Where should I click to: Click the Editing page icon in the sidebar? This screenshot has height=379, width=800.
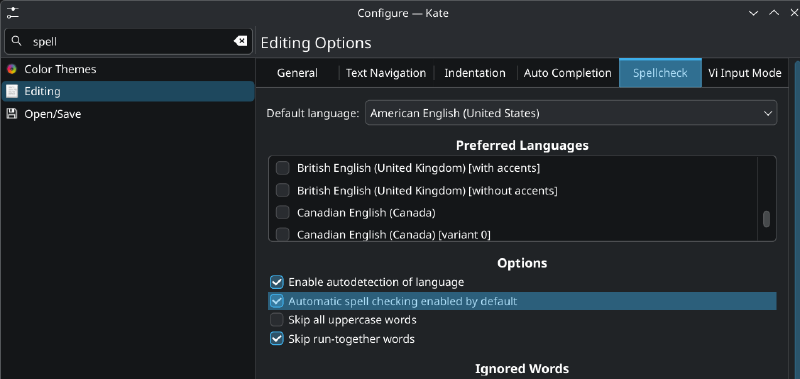pyautogui.click(x=12, y=91)
